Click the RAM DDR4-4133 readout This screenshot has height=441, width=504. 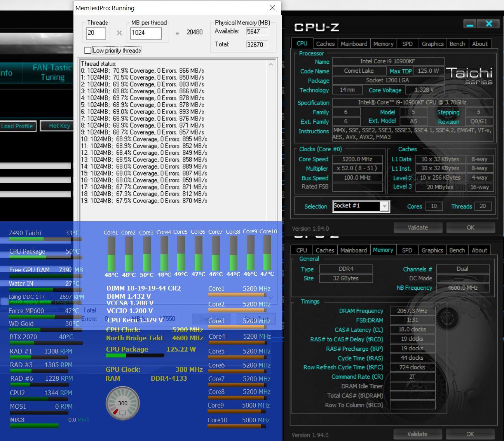pos(146,378)
